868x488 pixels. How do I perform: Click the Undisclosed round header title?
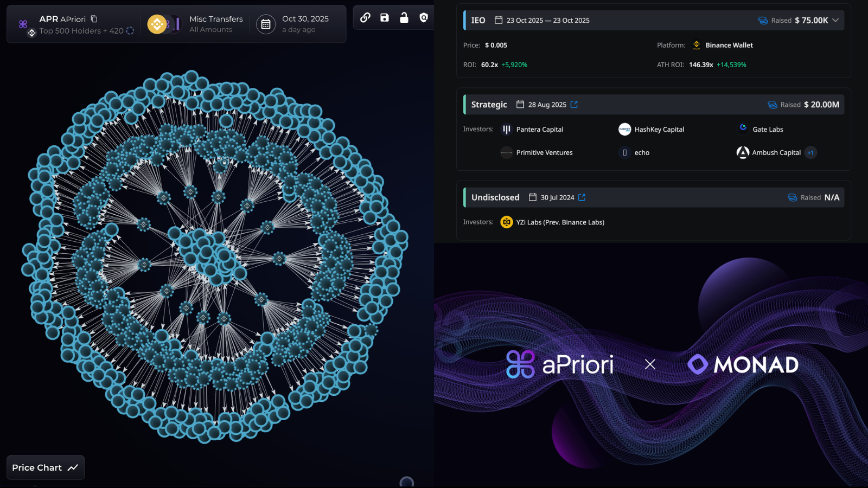point(495,197)
